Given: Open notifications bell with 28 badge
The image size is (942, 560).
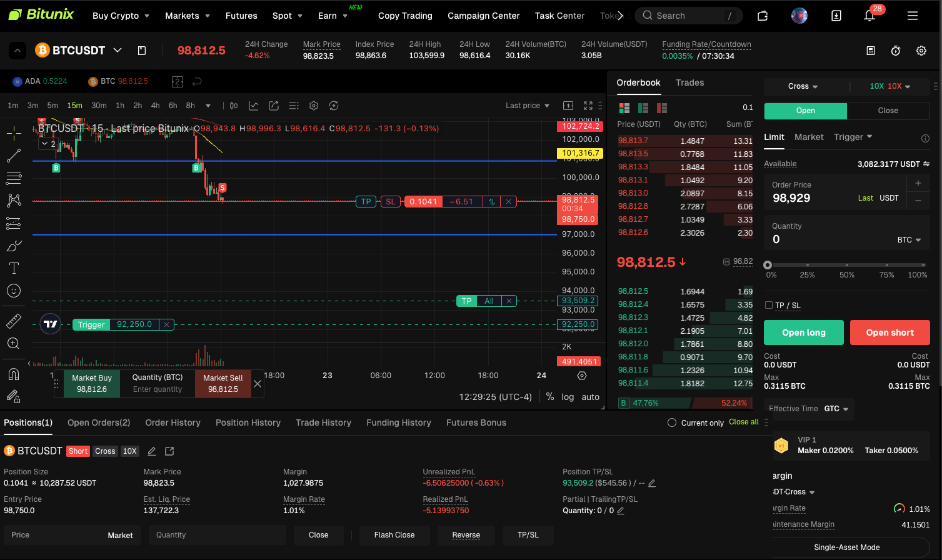Looking at the screenshot, I should coord(869,16).
